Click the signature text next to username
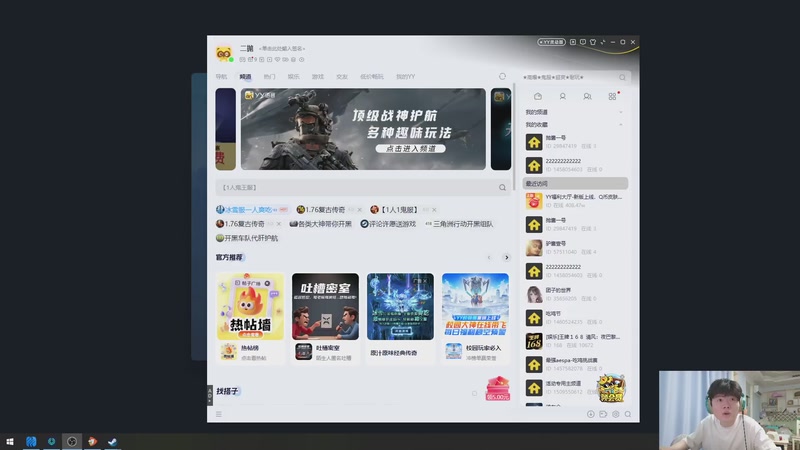The width and height of the screenshot is (800, 450). click(282, 48)
